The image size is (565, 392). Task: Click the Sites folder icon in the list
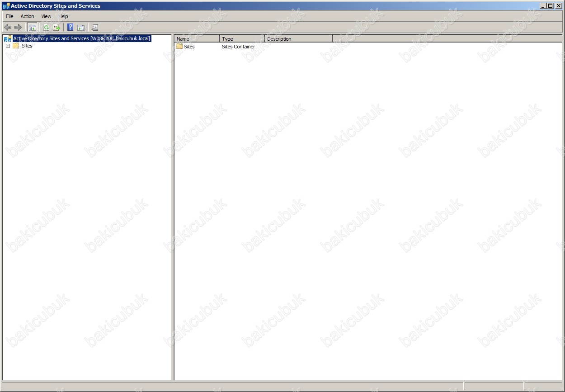[x=179, y=46]
